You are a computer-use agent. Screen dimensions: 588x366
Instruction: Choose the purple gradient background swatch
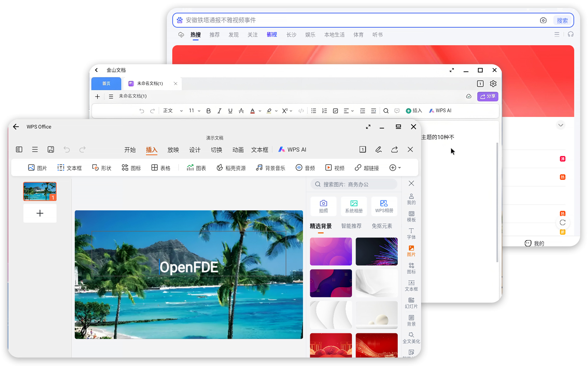331,251
